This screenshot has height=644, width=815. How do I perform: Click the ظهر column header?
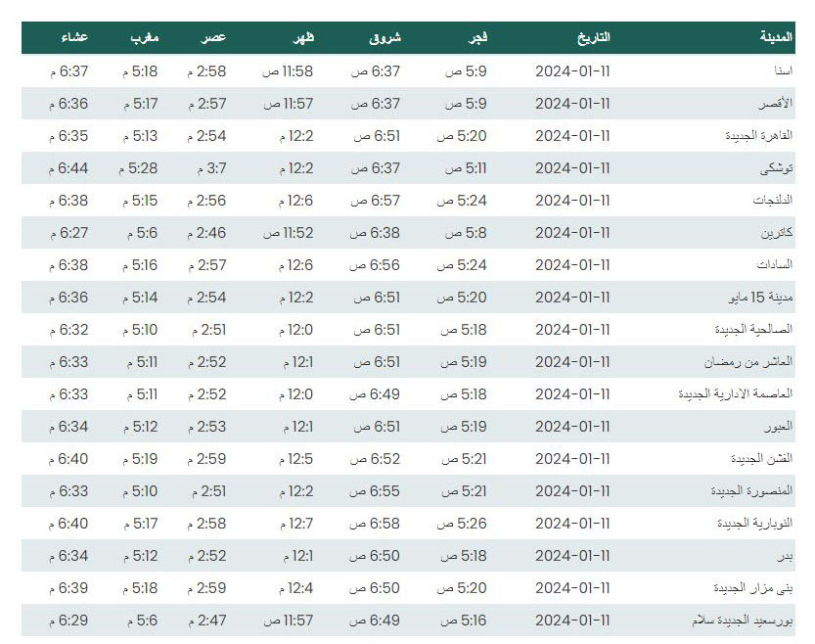click(x=303, y=37)
